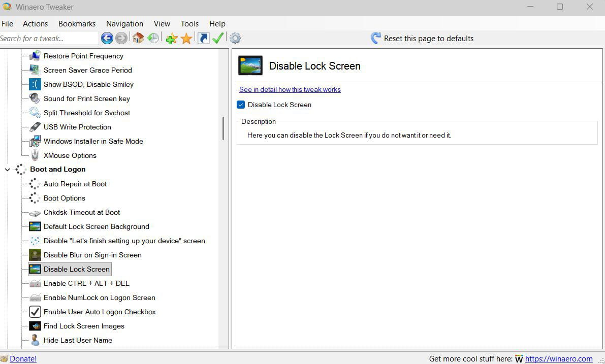Open the Tools menu
The image size is (605, 364).
tap(190, 24)
